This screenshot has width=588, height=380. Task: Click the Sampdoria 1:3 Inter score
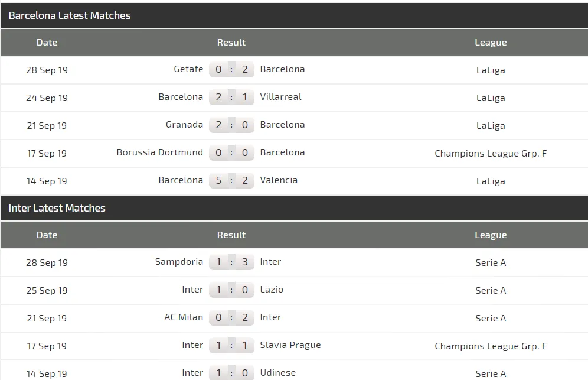(231, 262)
